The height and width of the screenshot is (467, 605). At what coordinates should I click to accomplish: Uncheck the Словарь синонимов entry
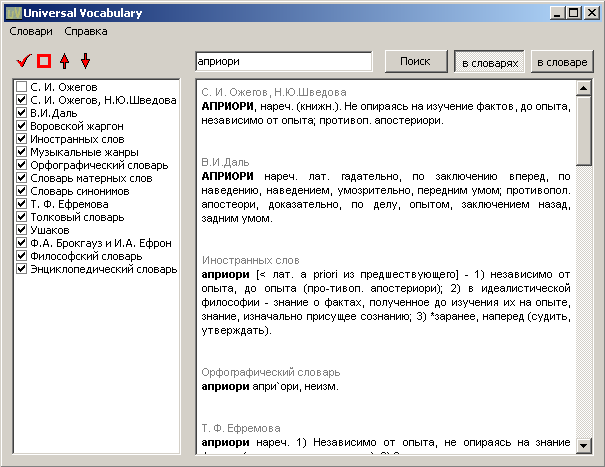click(21, 192)
